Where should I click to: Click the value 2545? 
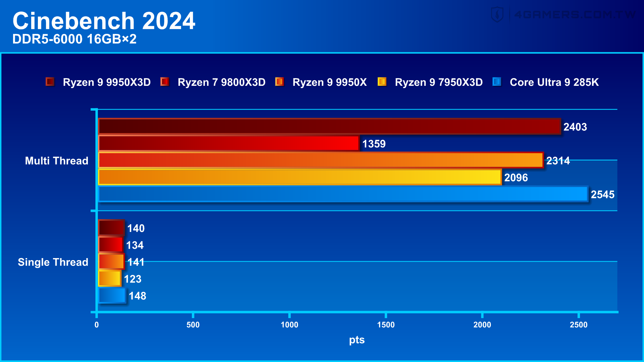[x=603, y=194]
